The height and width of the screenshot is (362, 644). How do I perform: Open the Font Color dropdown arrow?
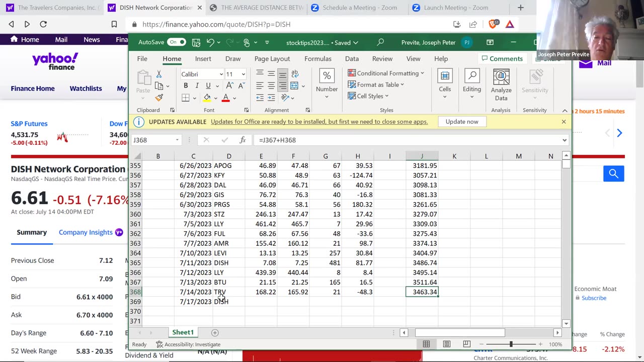pyautogui.click(x=234, y=98)
